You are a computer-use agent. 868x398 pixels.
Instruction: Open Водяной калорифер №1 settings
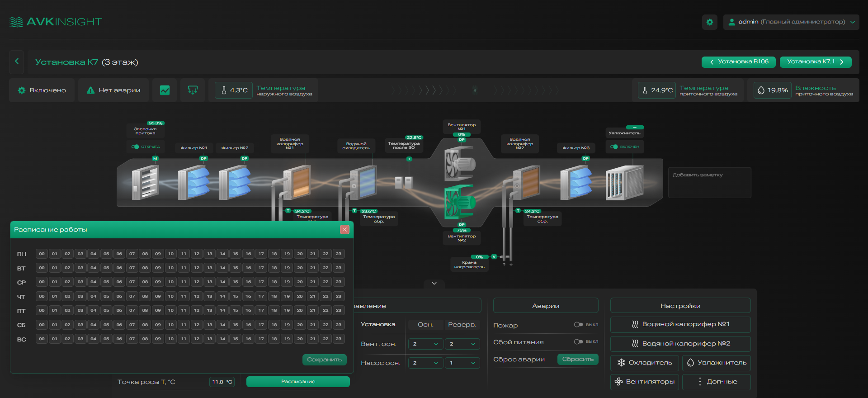click(x=680, y=324)
